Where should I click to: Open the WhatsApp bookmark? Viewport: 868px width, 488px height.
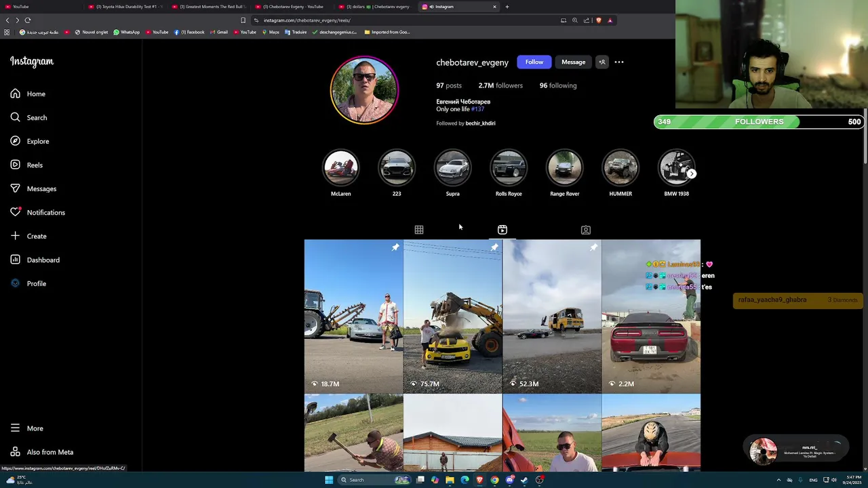tap(127, 32)
